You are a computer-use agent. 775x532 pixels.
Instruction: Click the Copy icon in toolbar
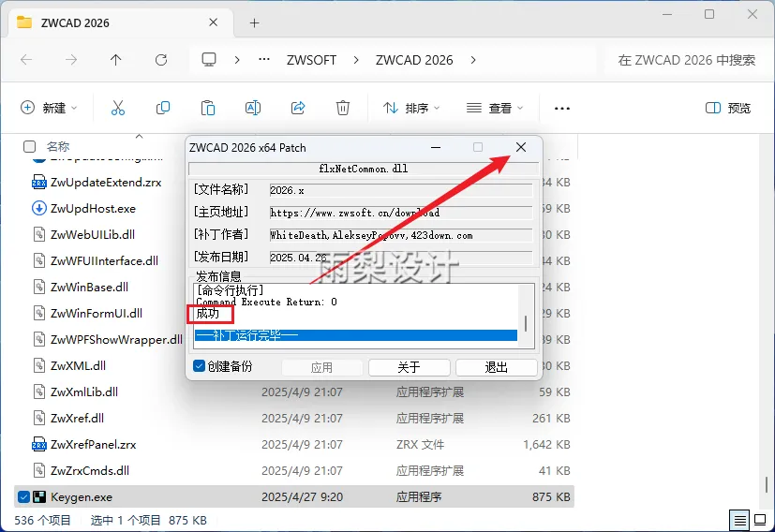point(163,108)
